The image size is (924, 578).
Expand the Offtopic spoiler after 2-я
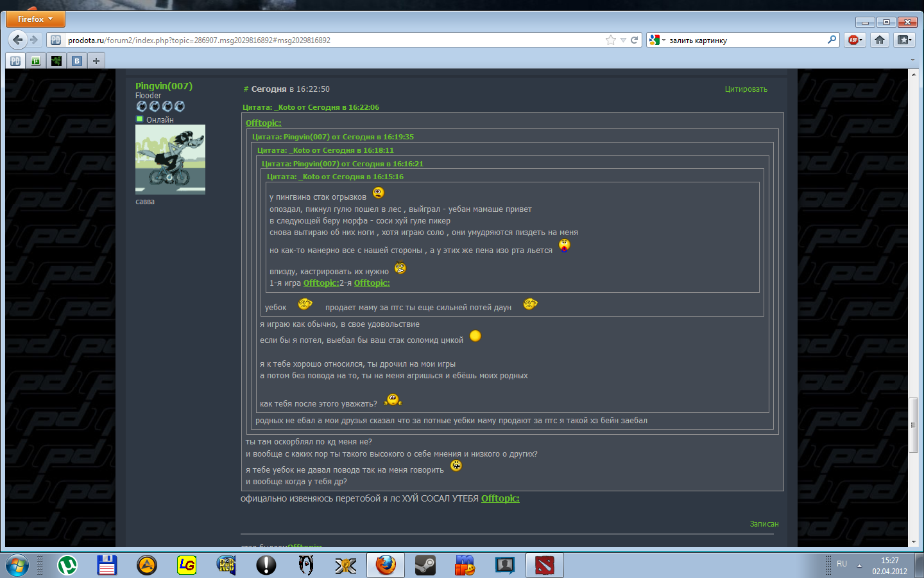click(x=372, y=283)
